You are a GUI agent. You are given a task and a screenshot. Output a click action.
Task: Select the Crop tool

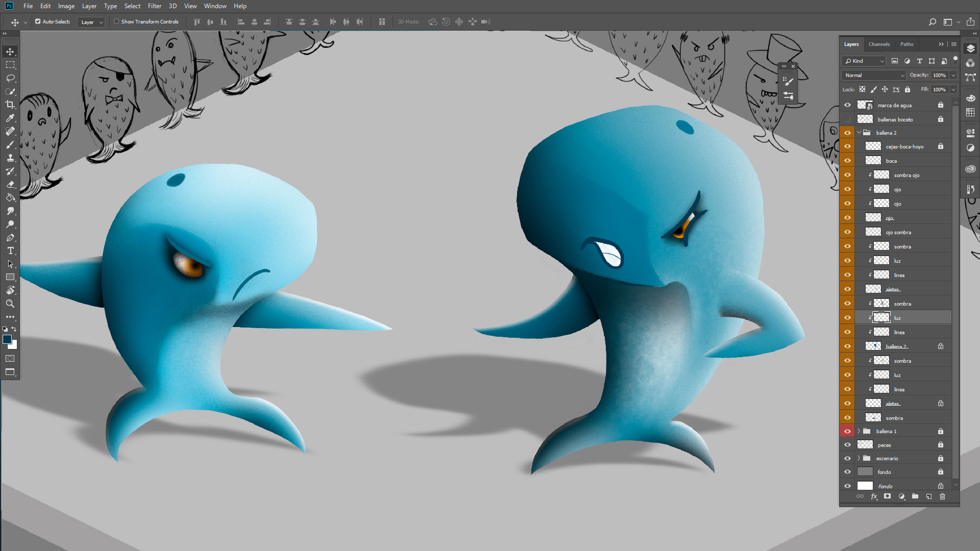click(x=10, y=105)
